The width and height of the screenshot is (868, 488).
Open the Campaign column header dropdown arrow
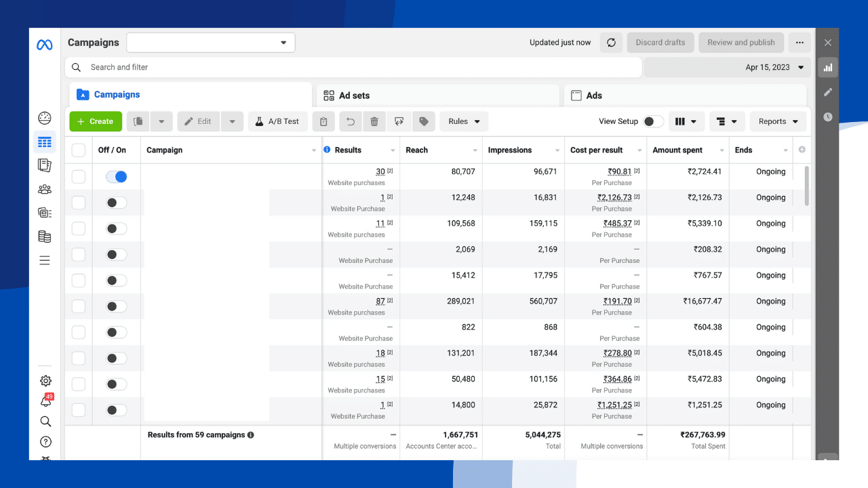pyautogui.click(x=314, y=150)
